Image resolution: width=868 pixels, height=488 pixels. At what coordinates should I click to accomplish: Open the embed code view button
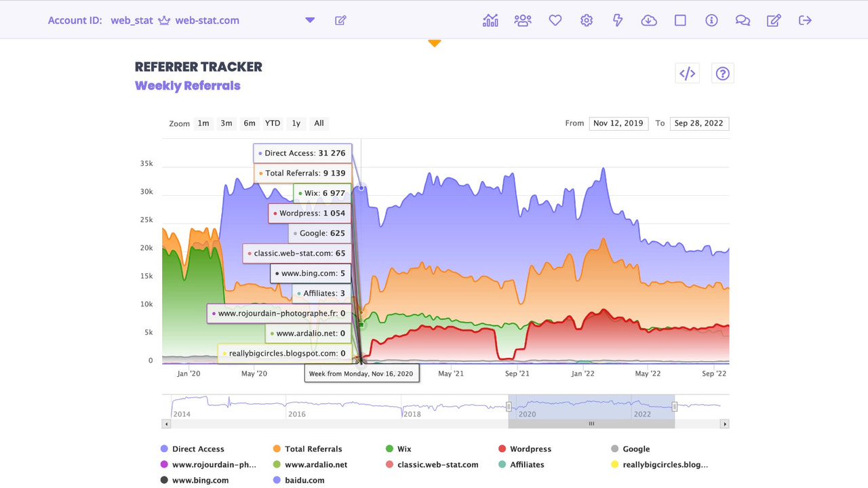(687, 73)
